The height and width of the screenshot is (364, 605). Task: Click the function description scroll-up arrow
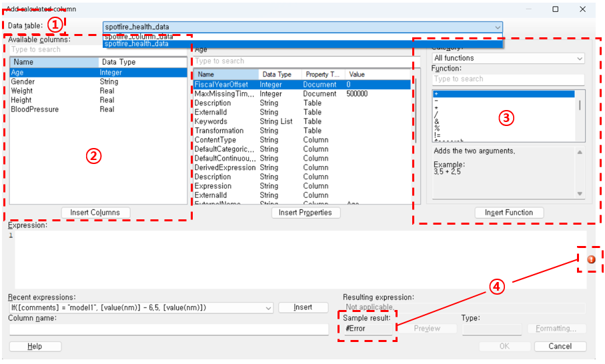(x=580, y=152)
